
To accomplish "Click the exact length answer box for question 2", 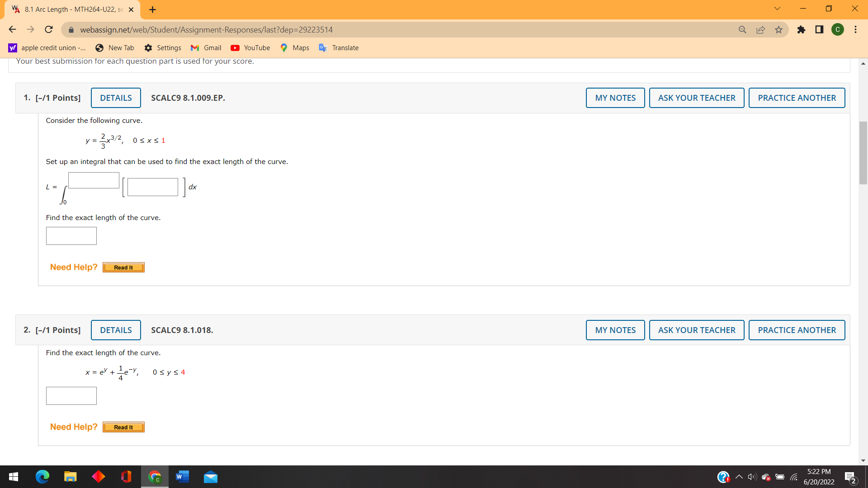I will pos(71,395).
